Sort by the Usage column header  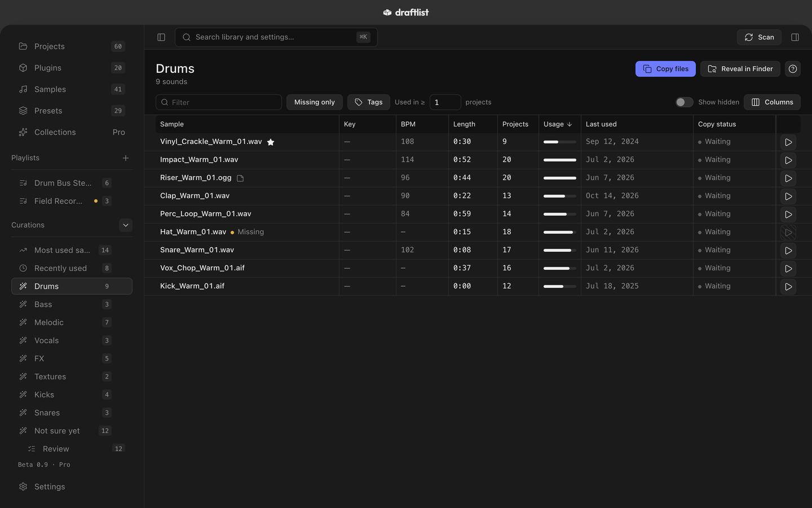(558, 124)
